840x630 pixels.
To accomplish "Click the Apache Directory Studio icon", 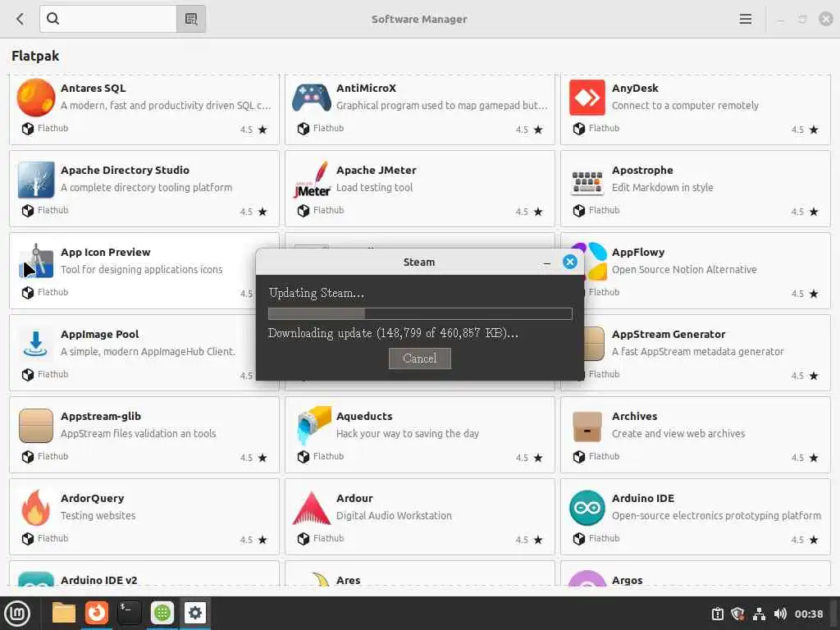I will pyautogui.click(x=36, y=180).
